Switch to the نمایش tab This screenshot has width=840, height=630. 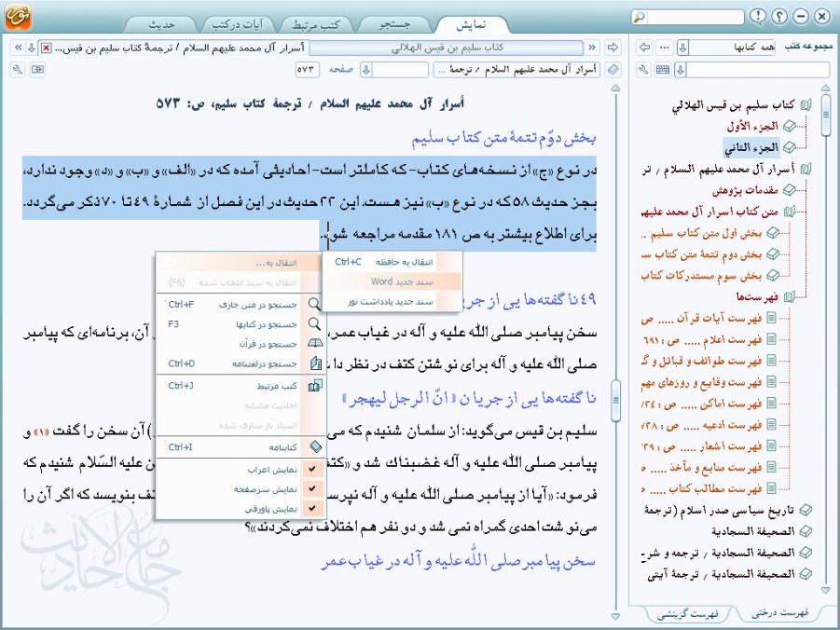pyautogui.click(x=471, y=24)
